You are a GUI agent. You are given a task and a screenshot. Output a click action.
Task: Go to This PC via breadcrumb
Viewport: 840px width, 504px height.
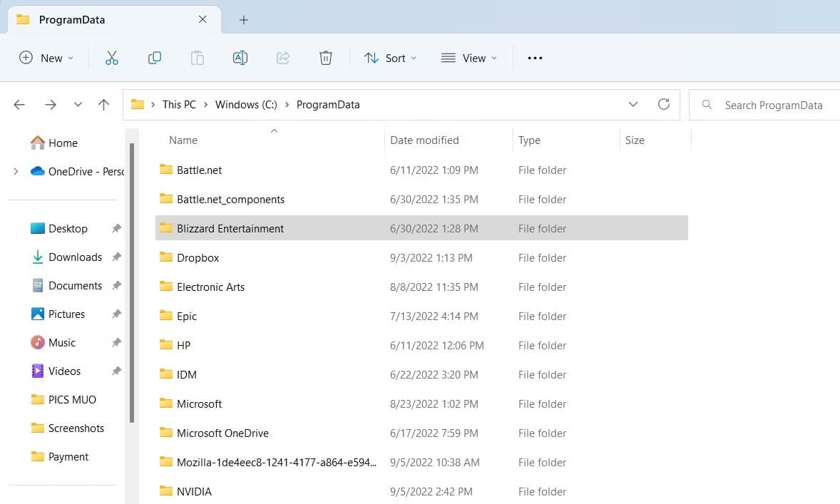pyautogui.click(x=178, y=104)
